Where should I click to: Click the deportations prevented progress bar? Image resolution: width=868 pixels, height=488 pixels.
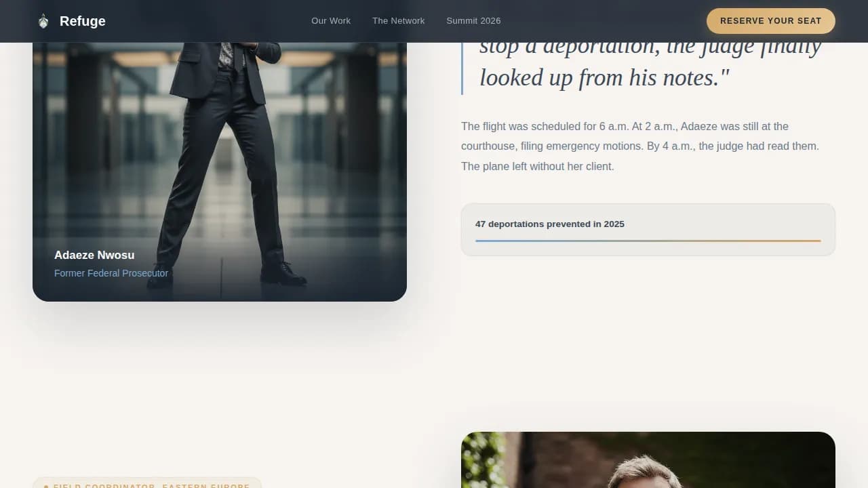648,240
